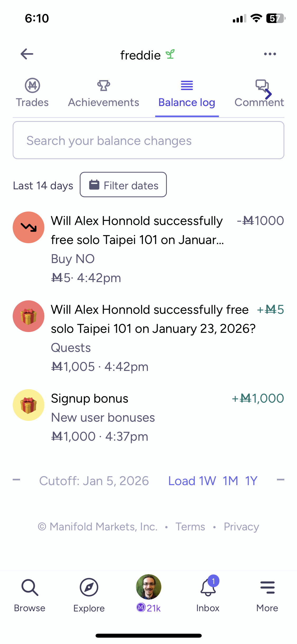Tap the Signup bonus gift icon
Screen dimensions: 297x644
pyautogui.click(x=29, y=405)
